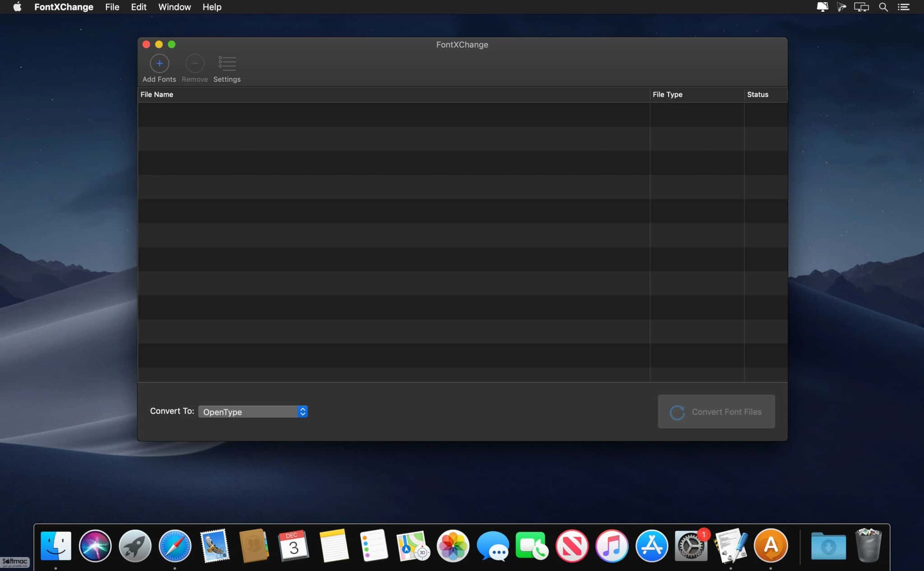924x571 pixels.
Task: Open Maps from the Dock
Action: tap(413, 546)
